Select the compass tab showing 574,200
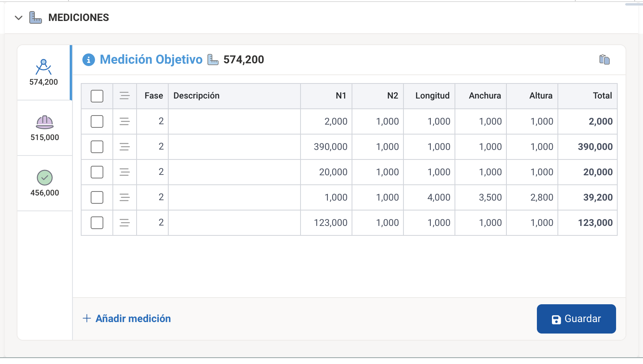The image size is (643, 364). (44, 72)
